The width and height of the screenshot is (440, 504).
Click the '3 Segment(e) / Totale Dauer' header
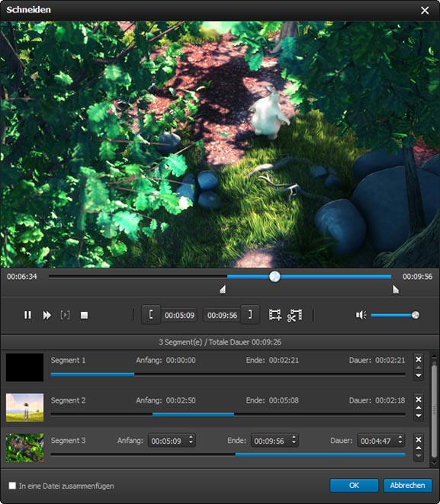click(220, 342)
